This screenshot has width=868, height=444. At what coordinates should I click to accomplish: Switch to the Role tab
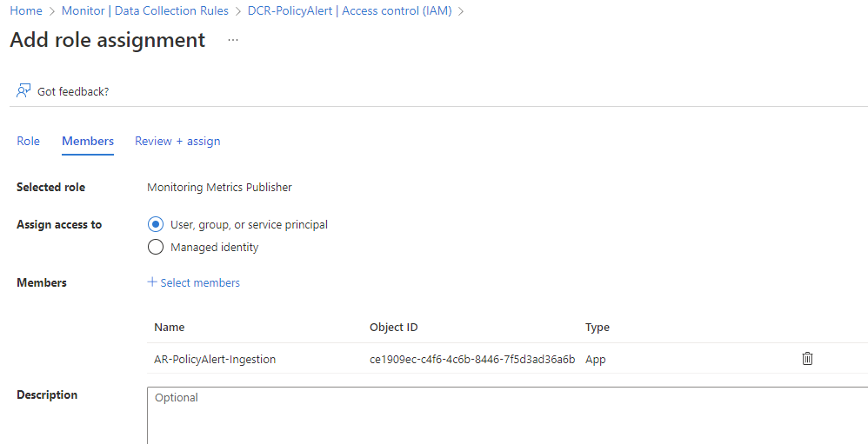pyautogui.click(x=28, y=141)
